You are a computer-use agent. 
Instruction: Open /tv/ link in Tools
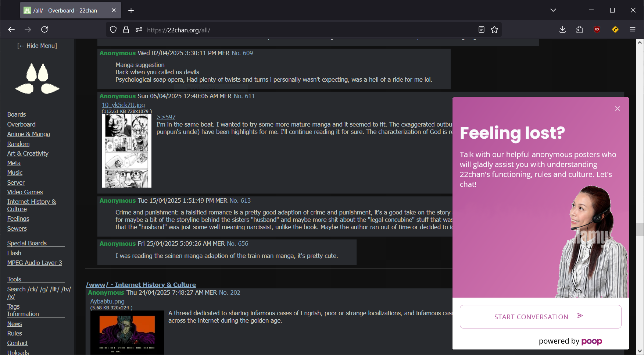[66, 289]
